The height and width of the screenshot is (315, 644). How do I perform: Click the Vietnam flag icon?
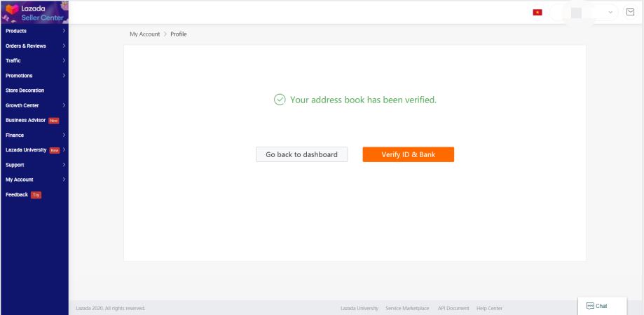537,13
